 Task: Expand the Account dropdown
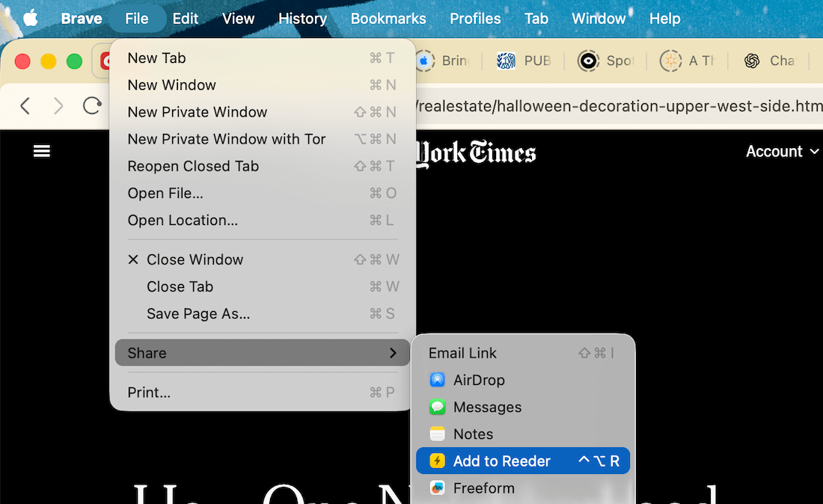(782, 152)
